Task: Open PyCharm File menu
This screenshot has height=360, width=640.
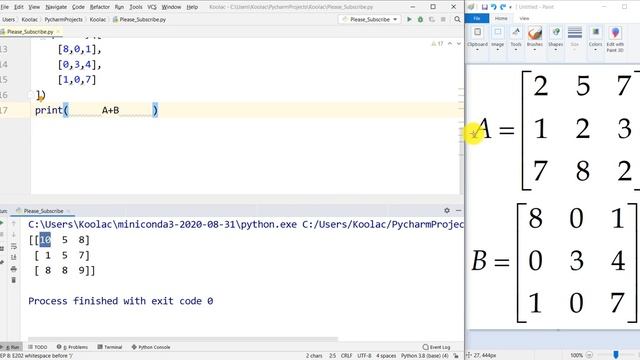Action: pos(4,7)
